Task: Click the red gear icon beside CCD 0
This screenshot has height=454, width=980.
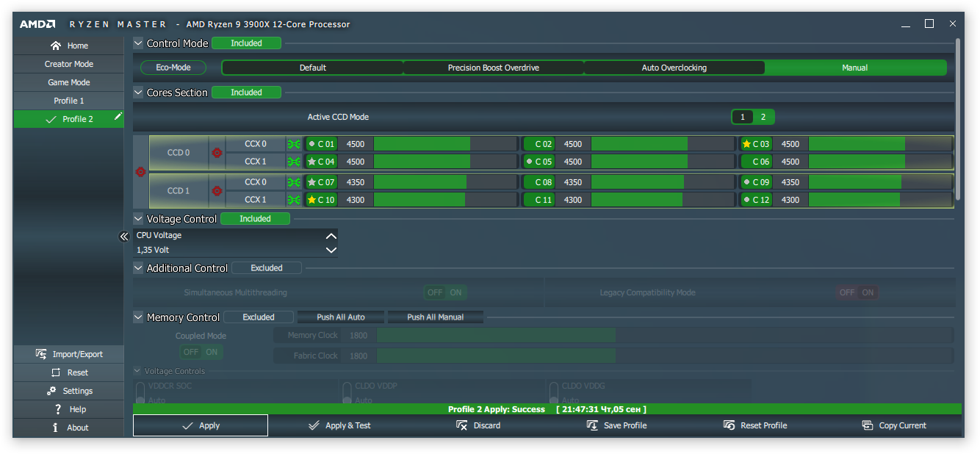Action: [x=217, y=153]
